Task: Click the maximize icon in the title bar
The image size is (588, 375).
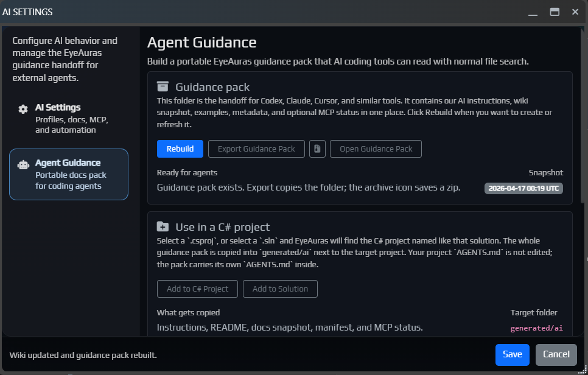Action: pos(554,11)
